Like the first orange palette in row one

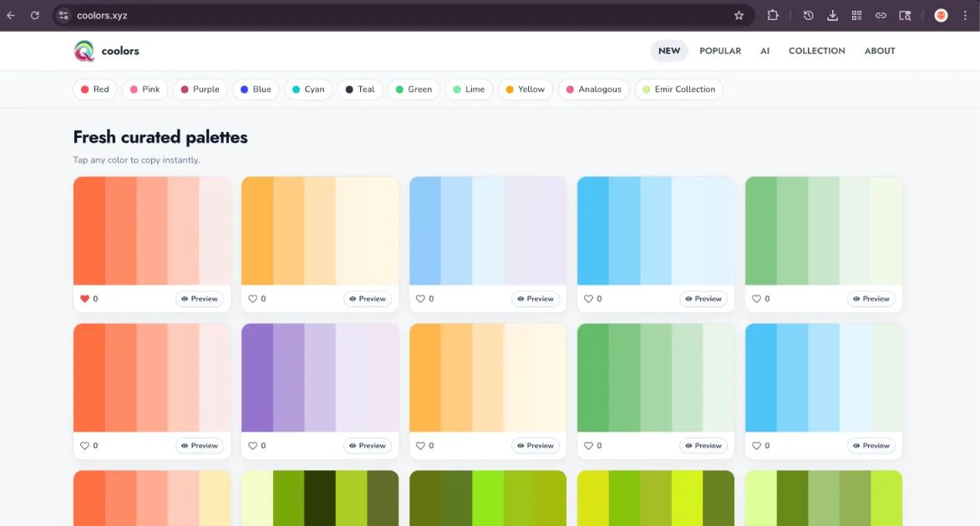(252, 299)
